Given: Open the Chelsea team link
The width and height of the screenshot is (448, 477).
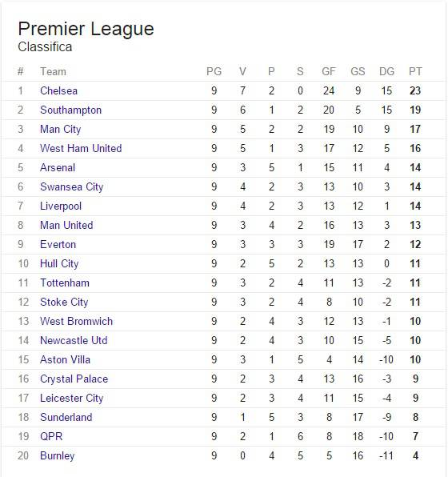Looking at the screenshot, I should [58, 90].
